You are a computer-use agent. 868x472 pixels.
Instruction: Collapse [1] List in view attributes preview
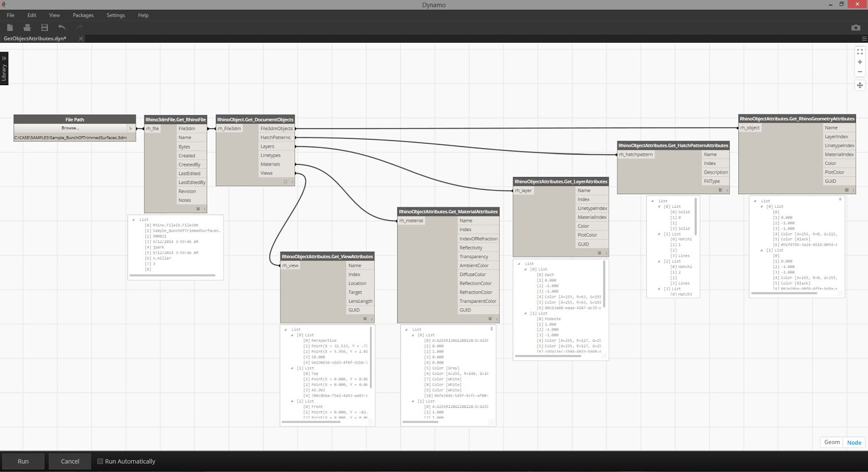pos(292,368)
